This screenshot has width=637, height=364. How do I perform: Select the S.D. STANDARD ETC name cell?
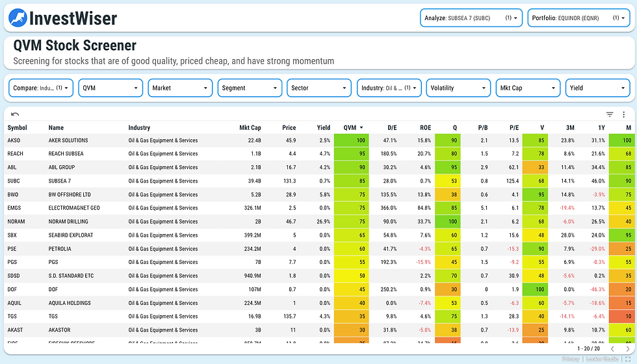71,276
